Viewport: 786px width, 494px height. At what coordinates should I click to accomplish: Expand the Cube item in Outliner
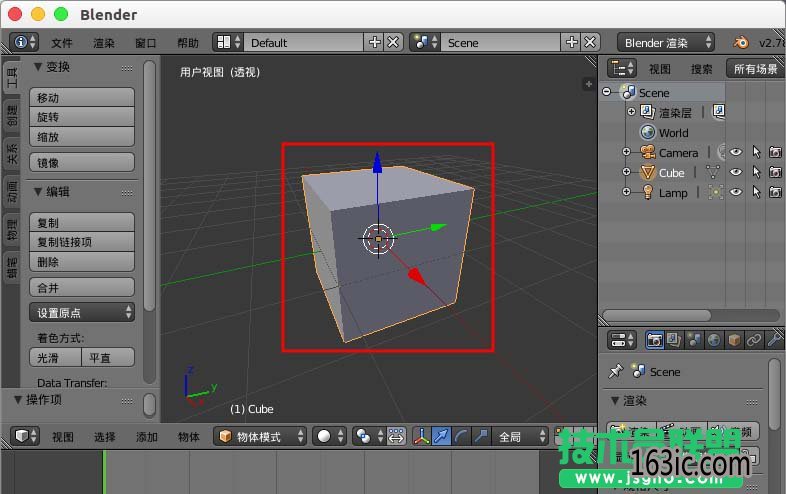click(626, 172)
